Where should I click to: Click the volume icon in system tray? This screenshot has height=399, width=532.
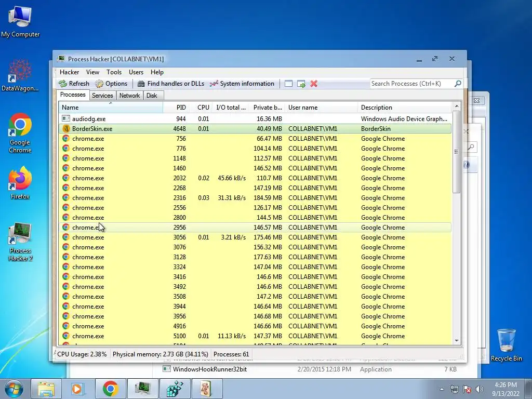tap(480, 389)
